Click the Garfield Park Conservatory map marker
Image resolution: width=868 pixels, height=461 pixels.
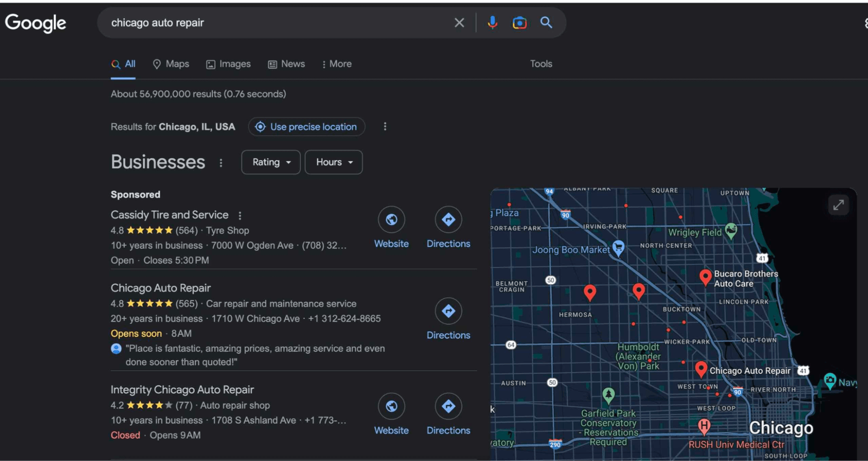(609, 395)
